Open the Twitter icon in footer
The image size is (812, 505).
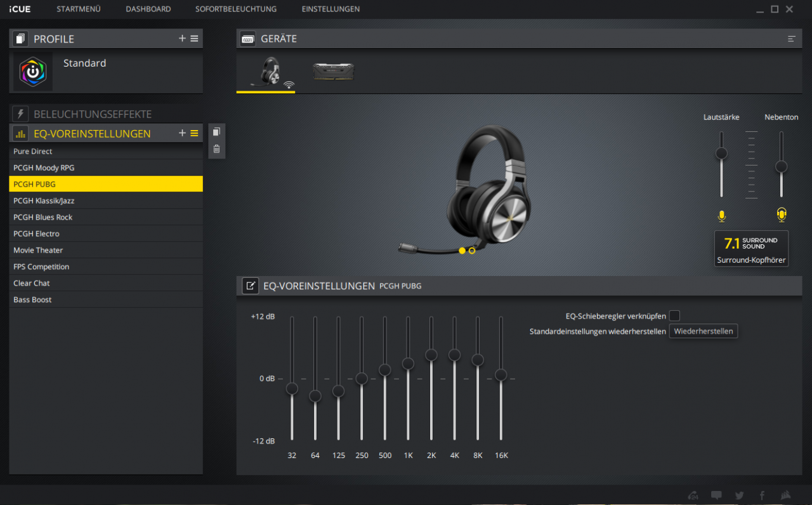pos(740,495)
